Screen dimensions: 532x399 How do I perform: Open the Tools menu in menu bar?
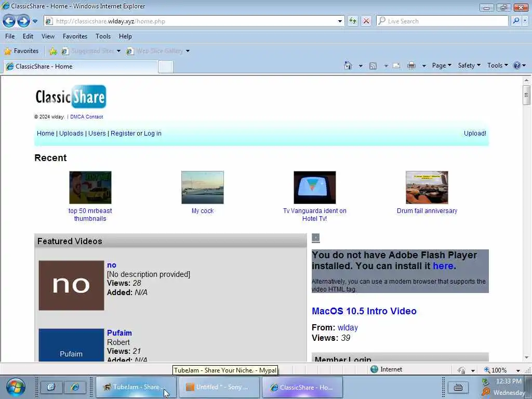point(103,36)
